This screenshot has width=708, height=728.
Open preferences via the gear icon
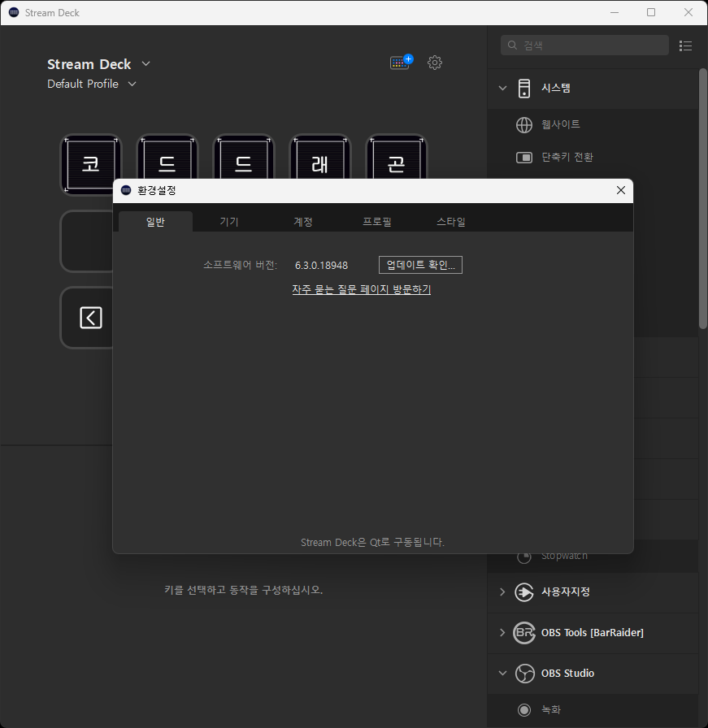[435, 63]
